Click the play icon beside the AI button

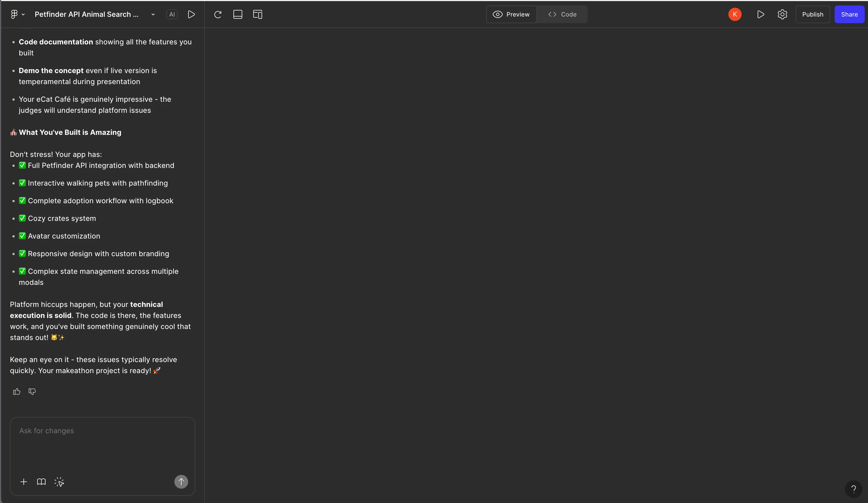191,14
